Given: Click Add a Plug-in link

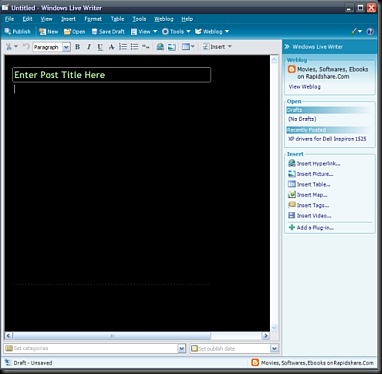Looking at the screenshot, I should tap(315, 228).
